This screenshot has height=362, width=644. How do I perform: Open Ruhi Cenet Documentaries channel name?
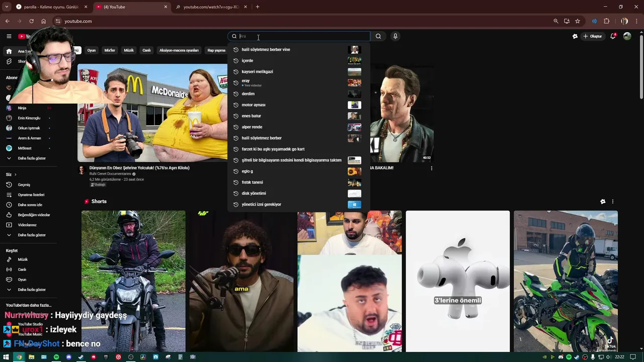(x=110, y=174)
